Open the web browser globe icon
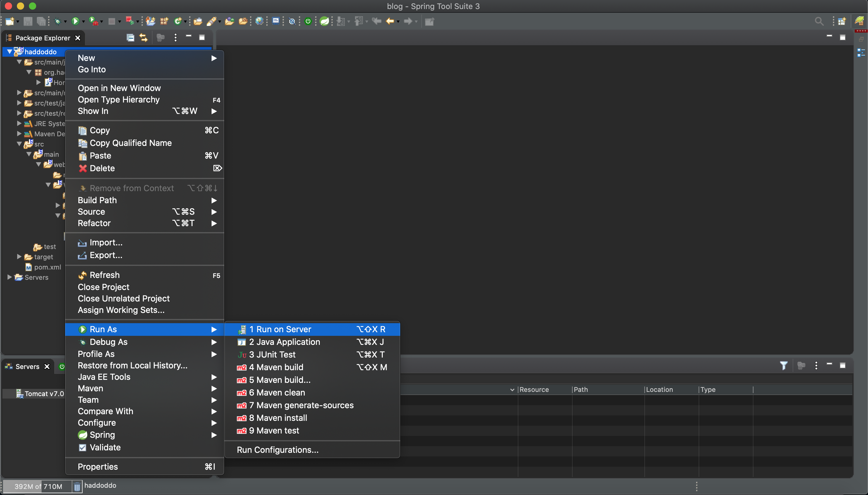 pyautogui.click(x=259, y=21)
